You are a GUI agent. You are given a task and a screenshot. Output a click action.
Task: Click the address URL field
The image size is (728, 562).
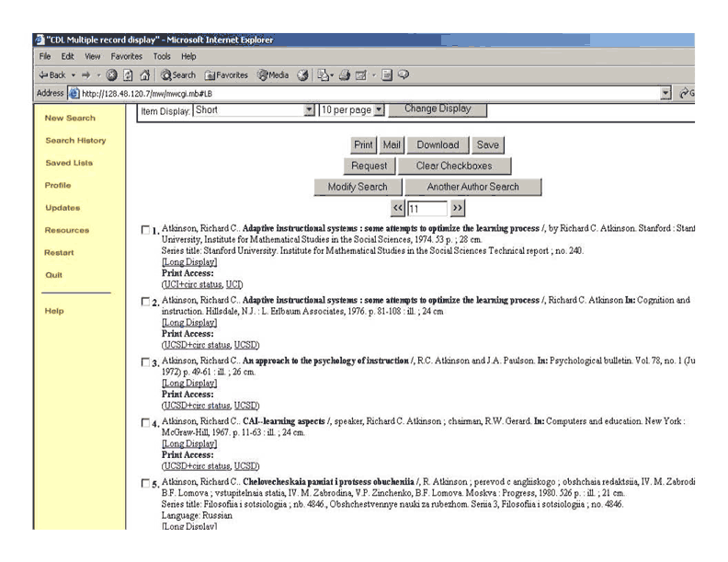point(370,93)
